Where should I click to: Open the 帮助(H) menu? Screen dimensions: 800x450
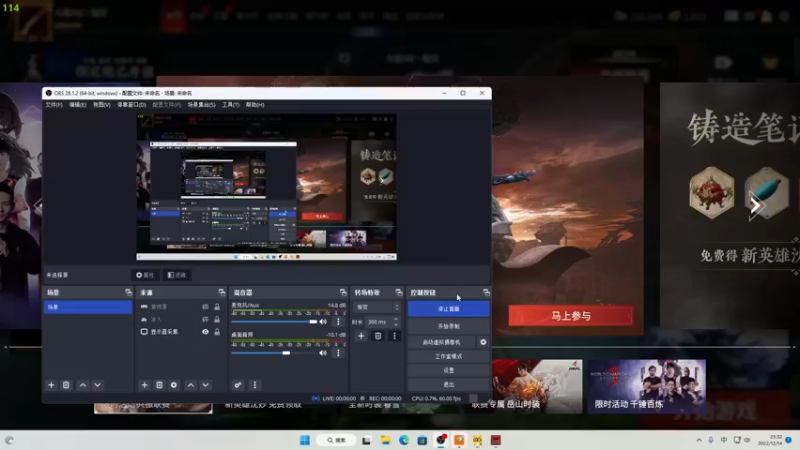pos(255,105)
